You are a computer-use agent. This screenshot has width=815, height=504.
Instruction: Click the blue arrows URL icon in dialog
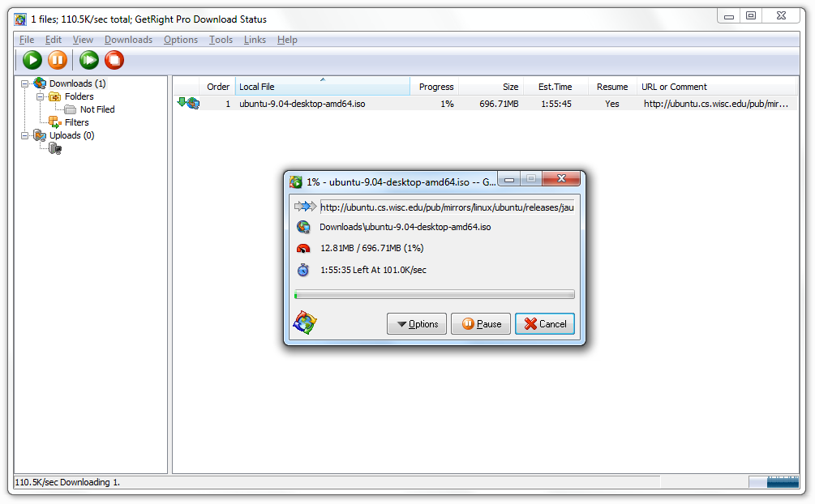(305, 207)
